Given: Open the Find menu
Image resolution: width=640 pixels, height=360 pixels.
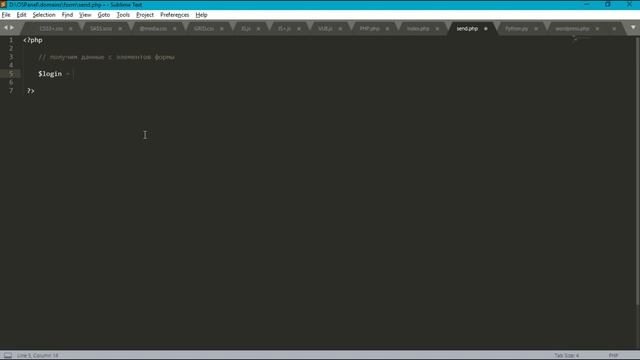Looking at the screenshot, I should [67, 15].
